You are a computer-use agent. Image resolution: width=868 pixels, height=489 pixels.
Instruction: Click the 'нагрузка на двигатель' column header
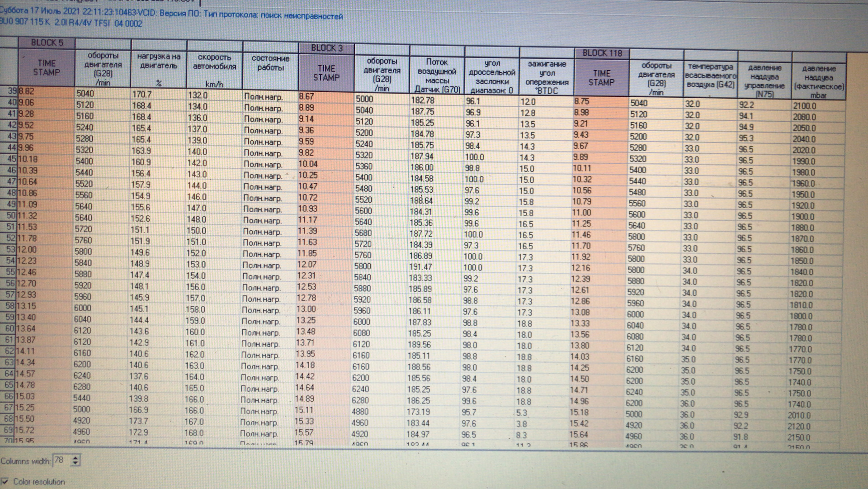pyautogui.click(x=159, y=69)
